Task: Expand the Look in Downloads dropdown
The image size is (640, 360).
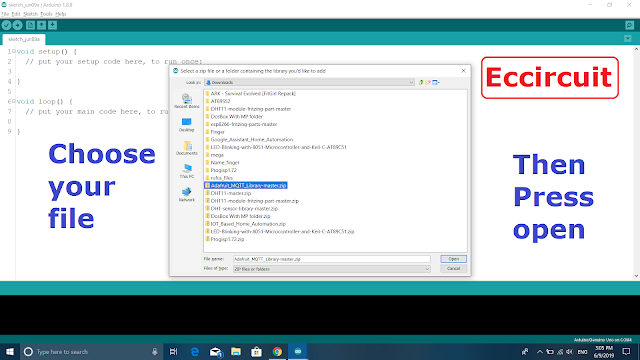Action: click(x=309, y=82)
